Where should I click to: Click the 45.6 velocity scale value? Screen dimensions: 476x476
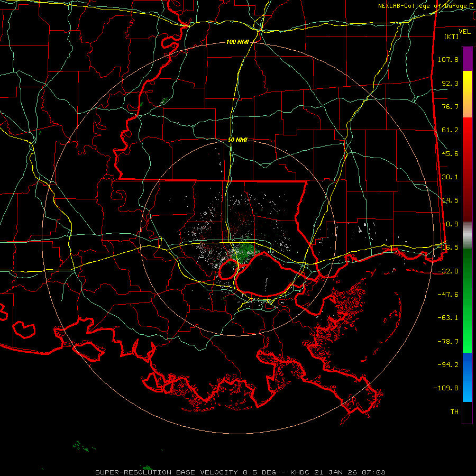pyautogui.click(x=450, y=153)
